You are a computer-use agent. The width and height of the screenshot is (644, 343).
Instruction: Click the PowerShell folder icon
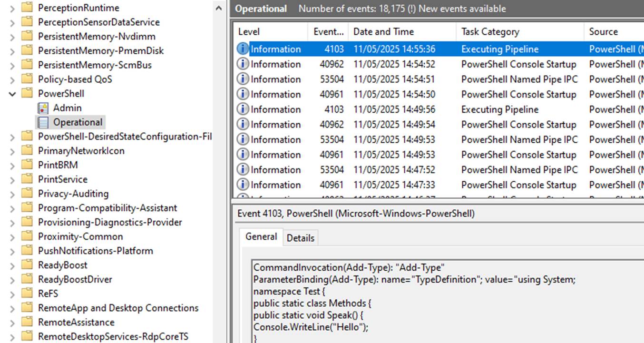tap(28, 93)
